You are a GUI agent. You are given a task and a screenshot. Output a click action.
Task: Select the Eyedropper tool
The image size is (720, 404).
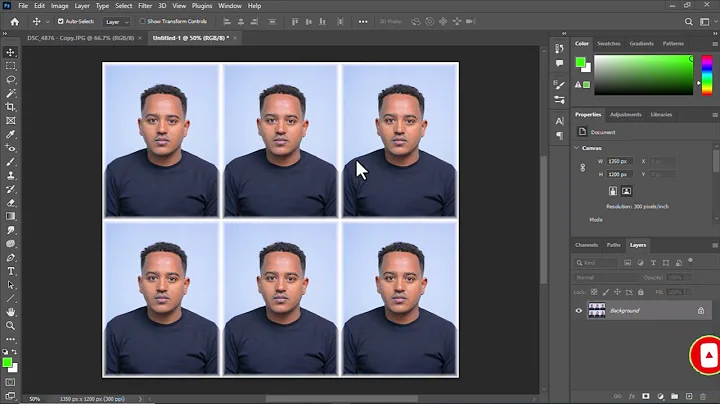(10, 135)
